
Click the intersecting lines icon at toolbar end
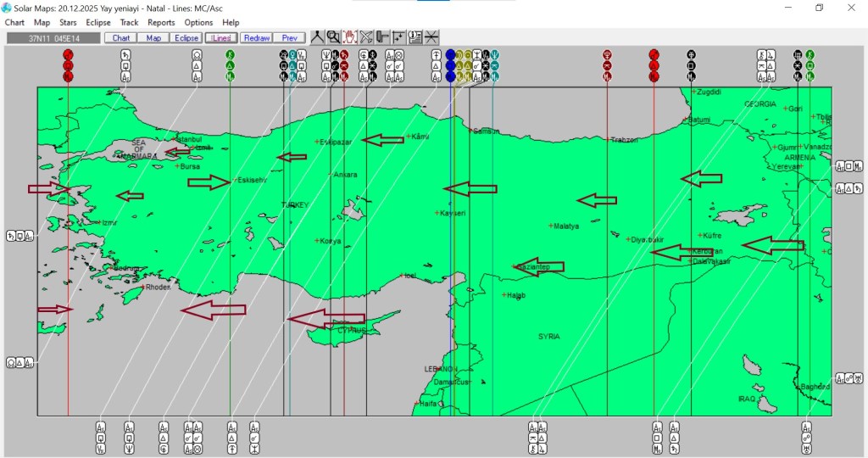coord(431,37)
